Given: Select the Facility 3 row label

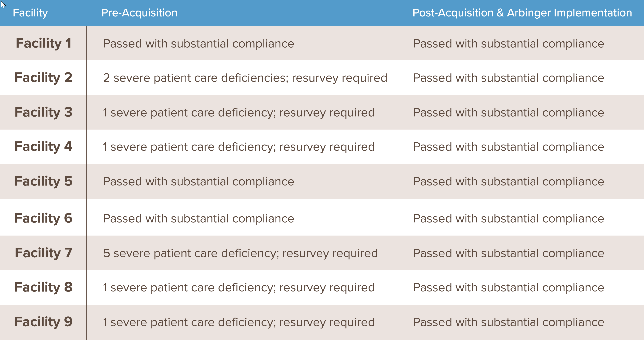Looking at the screenshot, I should click(x=43, y=112).
